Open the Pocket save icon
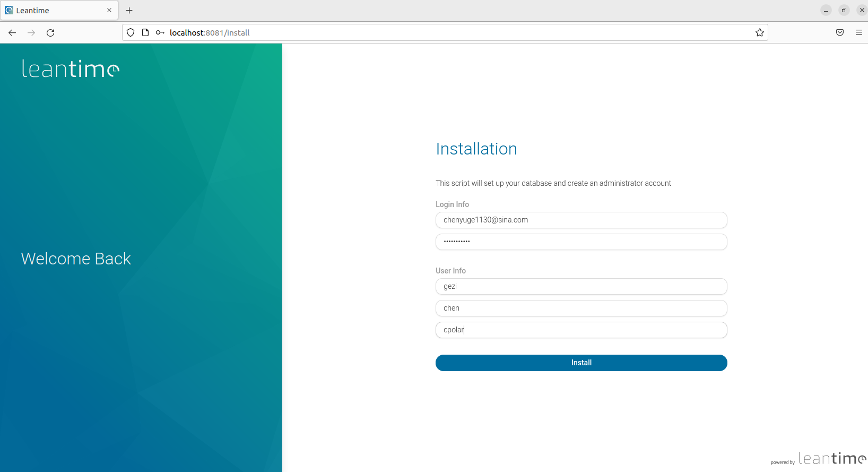 coord(840,32)
